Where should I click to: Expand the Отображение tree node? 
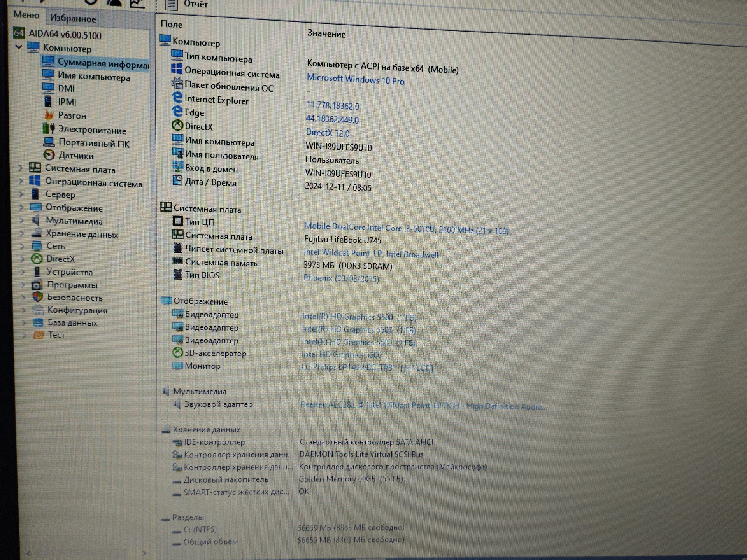point(21,207)
